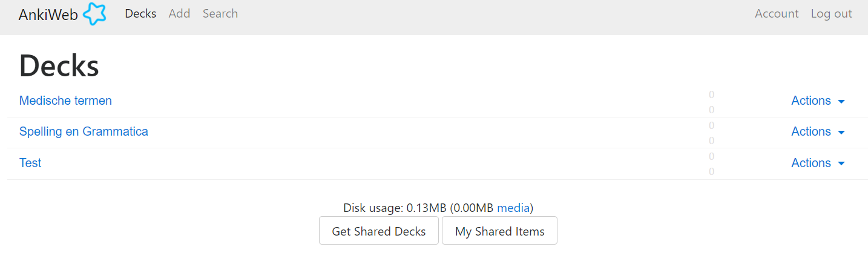This screenshot has height=264, width=868.
Task: Click caret arrow beside Medische termen Actions
Action: (x=841, y=102)
